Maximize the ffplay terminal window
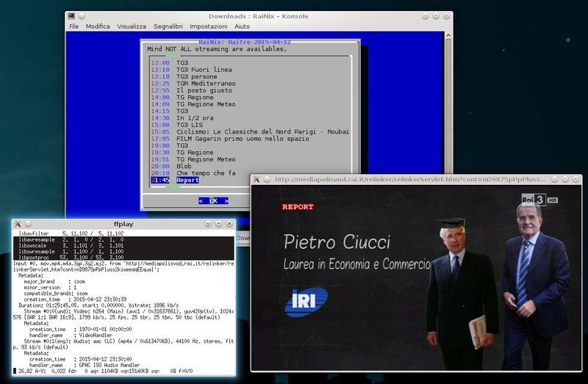This screenshot has width=588, height=384. [218, 223]
